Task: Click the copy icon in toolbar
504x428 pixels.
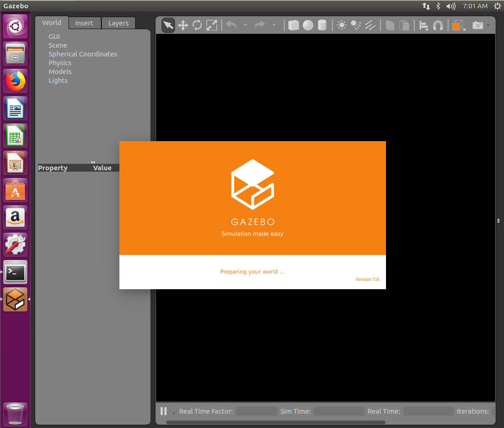Action: (x=390, y=25)
